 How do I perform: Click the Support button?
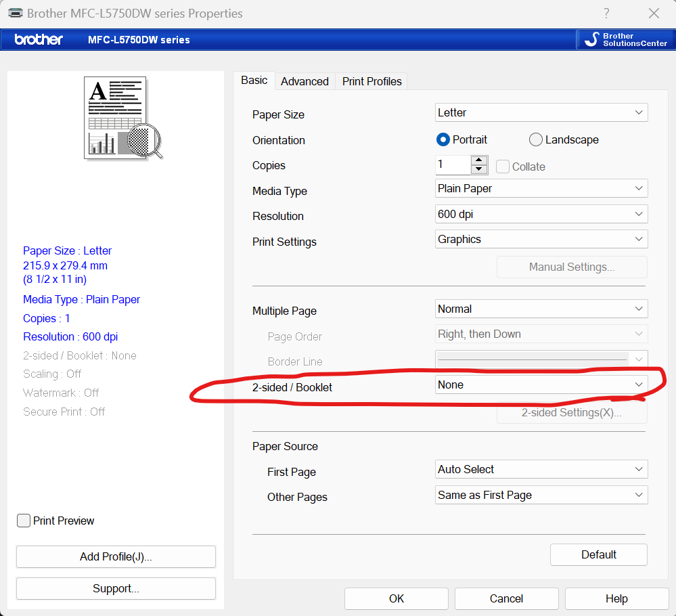(x=116, y=589)
